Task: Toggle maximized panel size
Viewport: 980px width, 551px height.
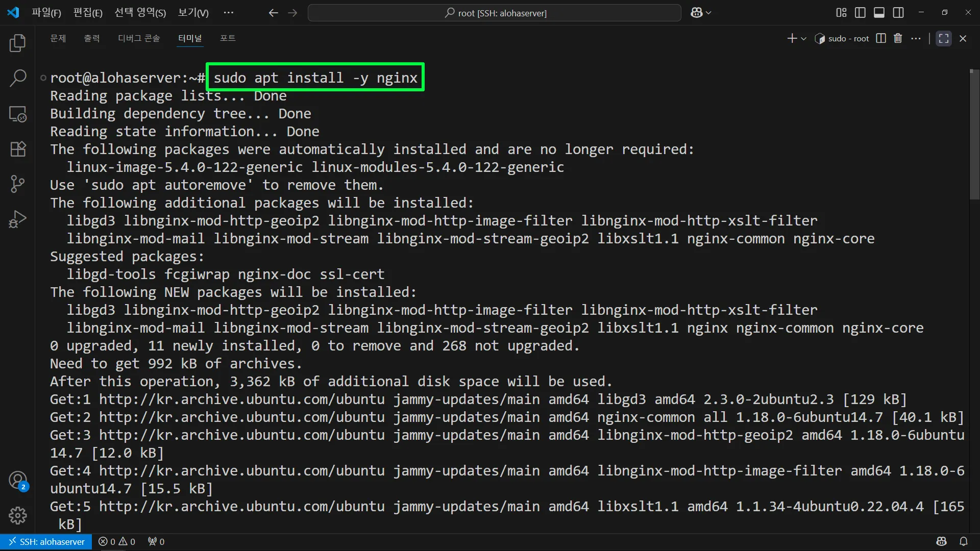Action: (944, 38)
